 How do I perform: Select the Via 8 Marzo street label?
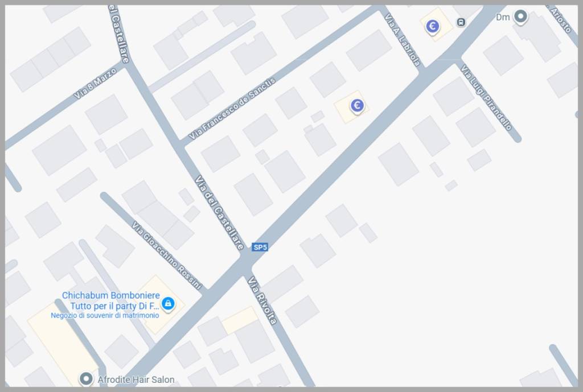click(95, 84)
